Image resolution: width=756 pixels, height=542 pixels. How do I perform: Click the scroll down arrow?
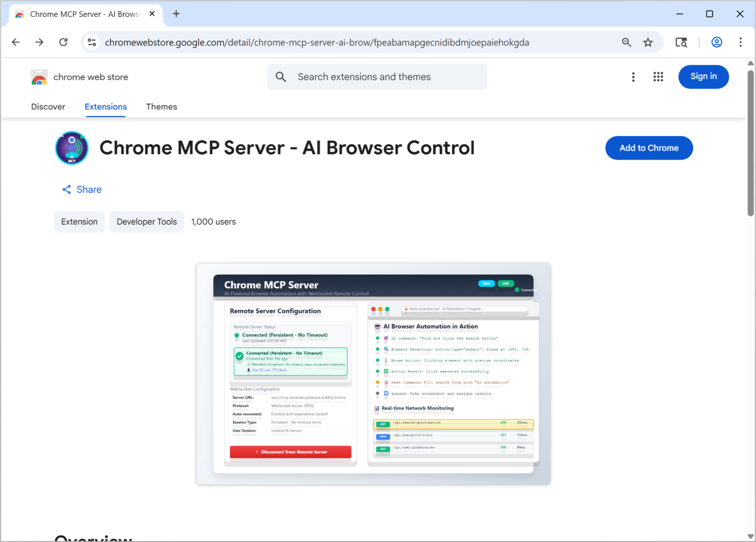click(x=750, y=536)
